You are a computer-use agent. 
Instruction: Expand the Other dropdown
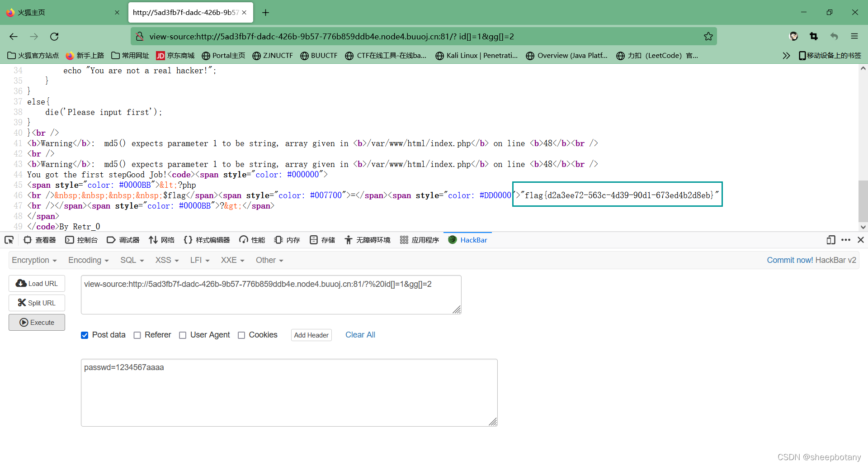[269, 261]
